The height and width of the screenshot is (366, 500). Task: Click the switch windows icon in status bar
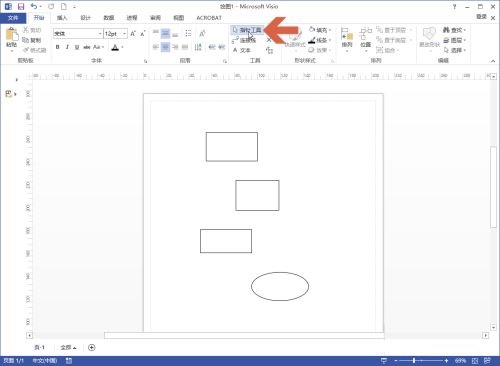[487, 361]
